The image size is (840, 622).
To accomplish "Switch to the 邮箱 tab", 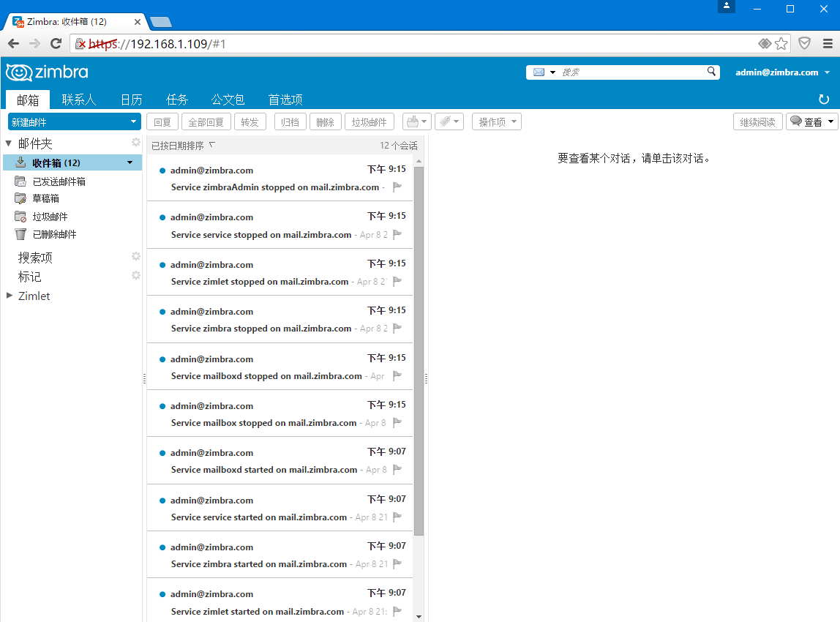I will 28,100.
